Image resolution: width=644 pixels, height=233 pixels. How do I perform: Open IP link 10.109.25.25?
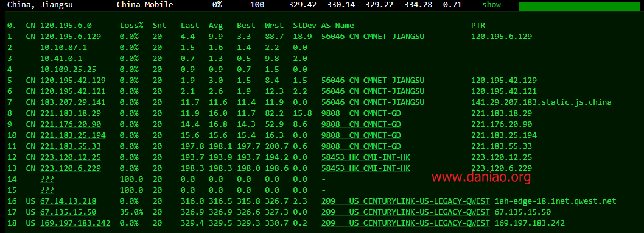click(x=68, y=70)
